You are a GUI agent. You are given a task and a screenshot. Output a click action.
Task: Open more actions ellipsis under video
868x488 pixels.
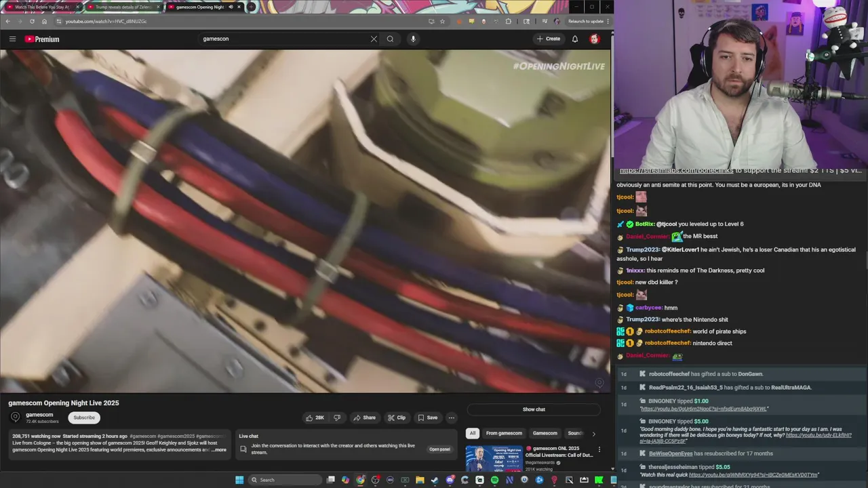tap(452, 418)
